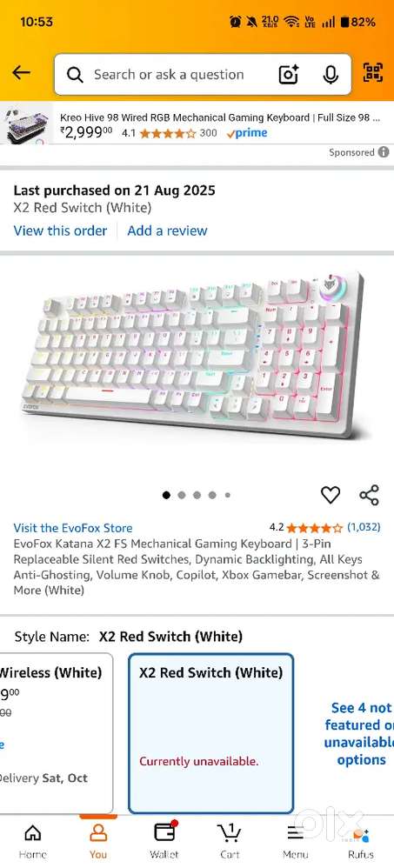Go to second product image dot

pos(182,496)
